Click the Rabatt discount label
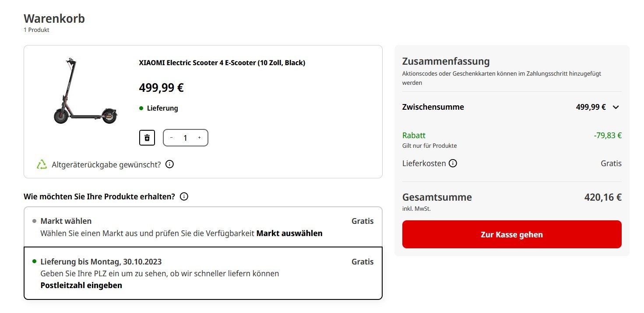644x313 pixels. [414, 136]
